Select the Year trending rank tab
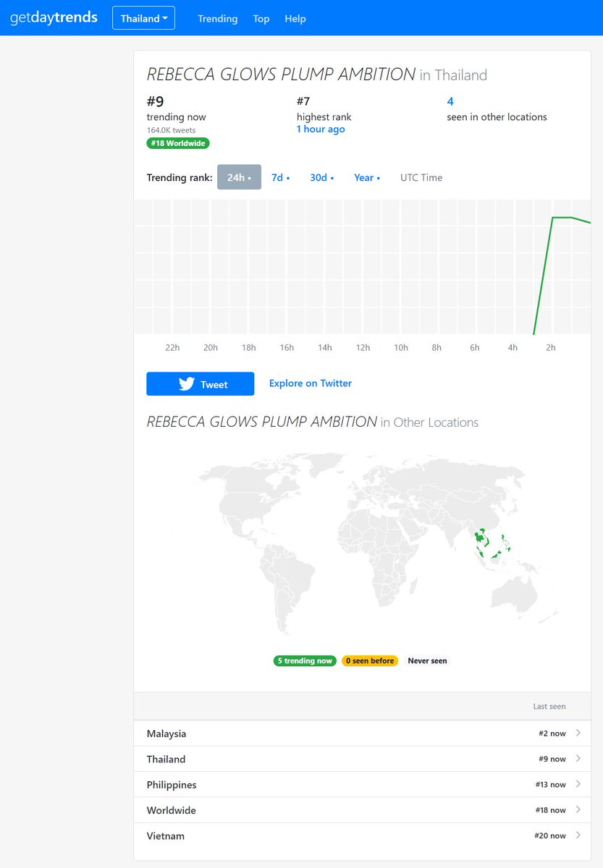Image resolution: width=603 pixels, height=868 pixels. (367, 177)
